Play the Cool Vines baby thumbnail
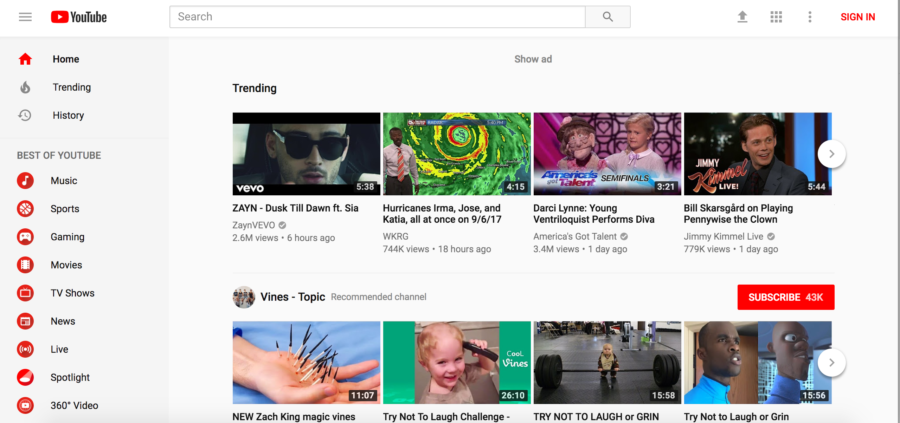Screen dimensions: 900x423 (x=457, y=363)
